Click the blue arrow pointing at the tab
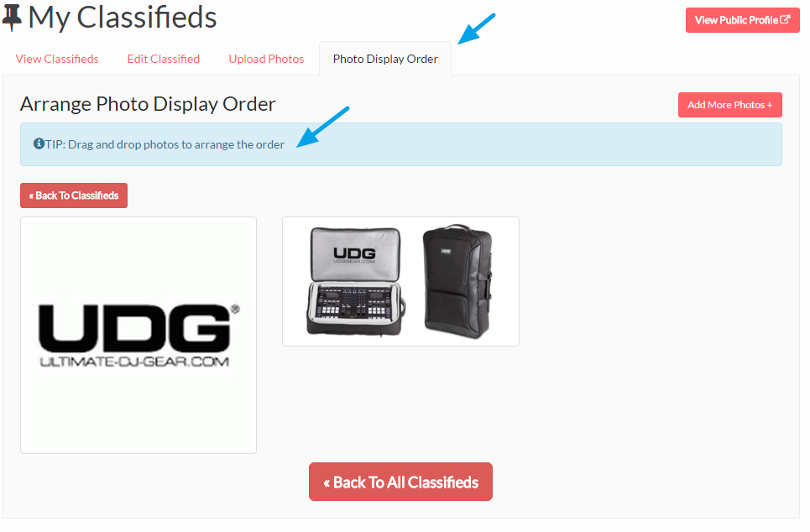The width and height of the screenshot is (810, 532). click(476, 29)
